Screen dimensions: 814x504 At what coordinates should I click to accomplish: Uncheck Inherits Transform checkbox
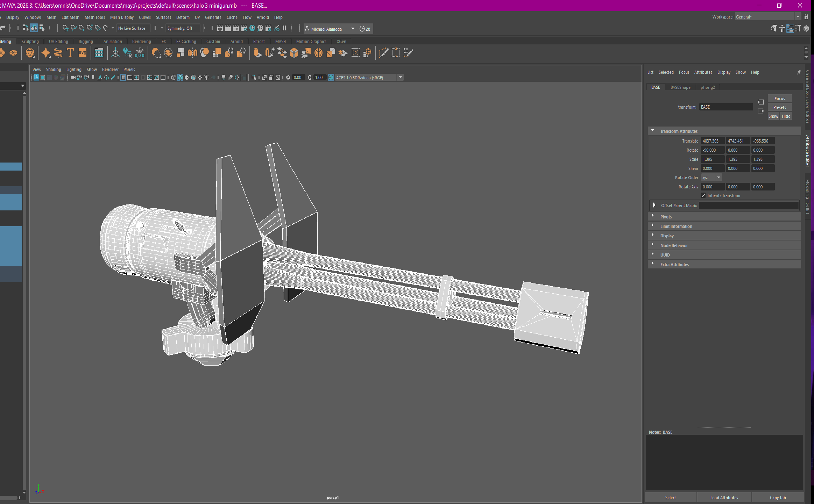point(703,195)
